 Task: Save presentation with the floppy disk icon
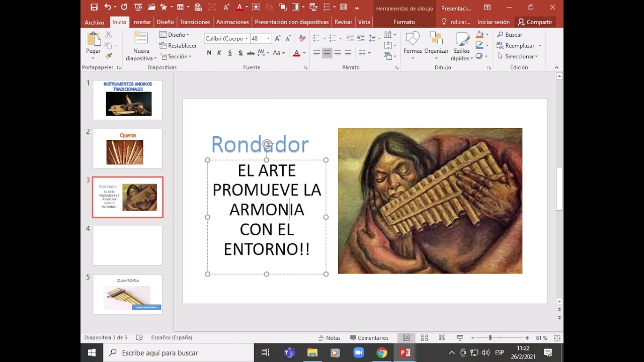tap(94, 7)
